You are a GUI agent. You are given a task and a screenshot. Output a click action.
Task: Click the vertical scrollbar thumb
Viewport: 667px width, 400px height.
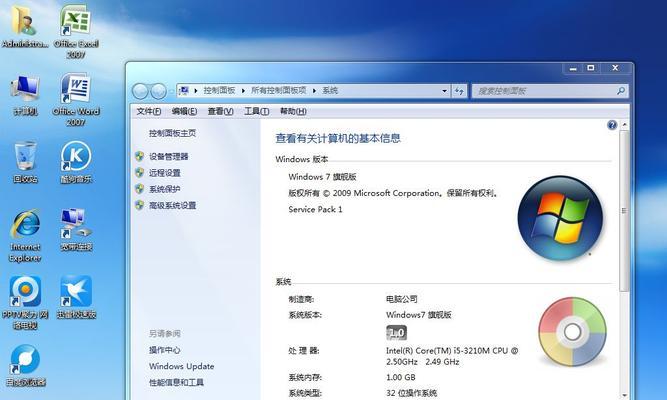tap(624, 211)
